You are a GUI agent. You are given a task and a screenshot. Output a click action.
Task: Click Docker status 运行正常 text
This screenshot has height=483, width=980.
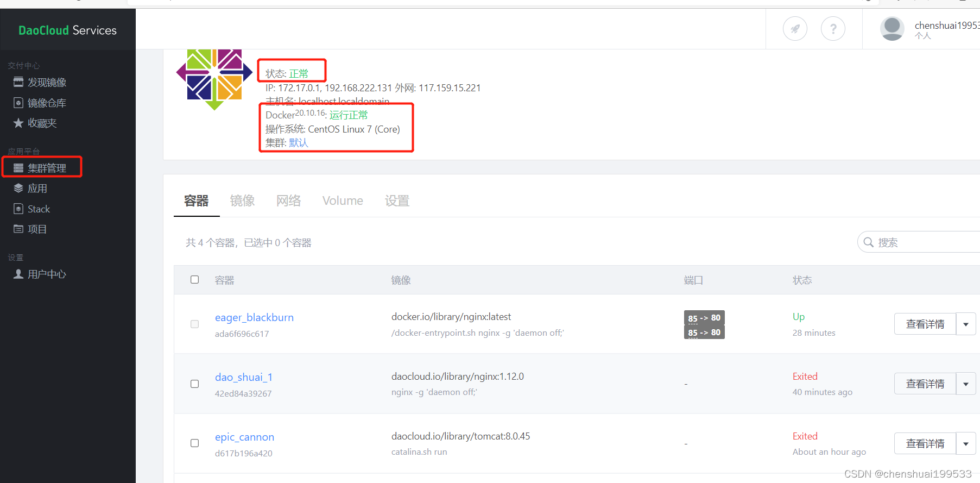tap(349, 115)
